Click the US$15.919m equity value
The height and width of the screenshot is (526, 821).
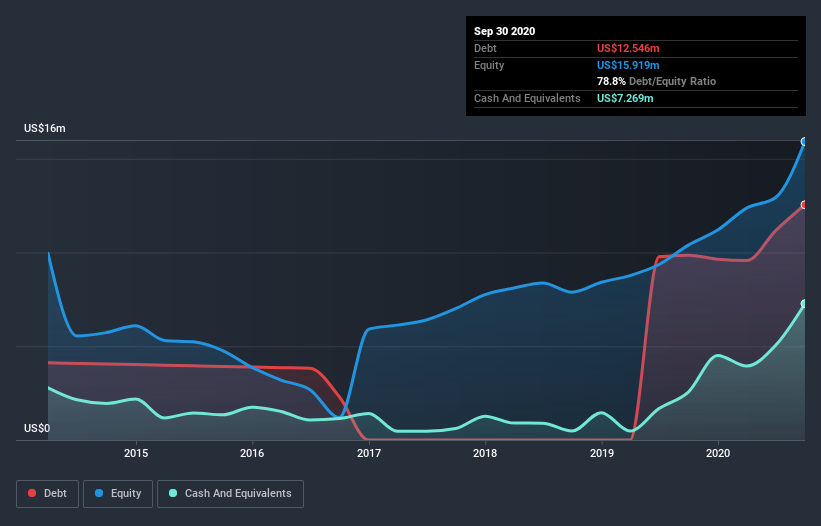(628, 65)
